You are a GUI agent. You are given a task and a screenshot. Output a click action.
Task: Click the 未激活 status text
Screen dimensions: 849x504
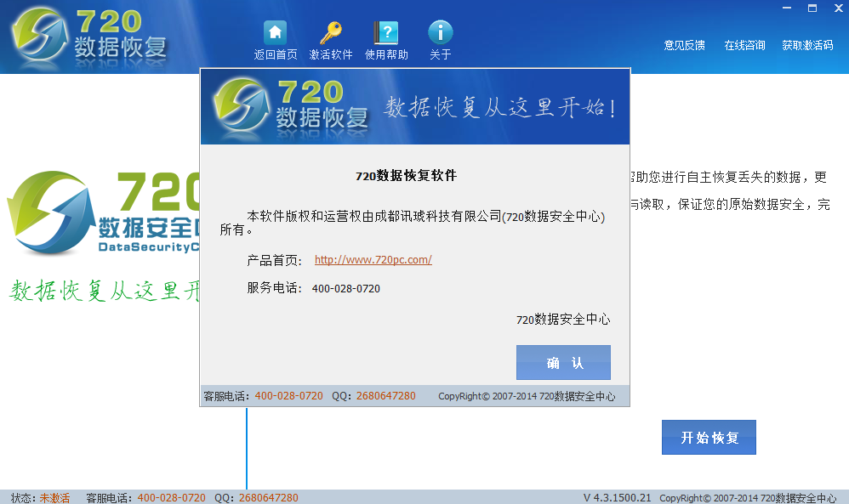tap(54, 497)
